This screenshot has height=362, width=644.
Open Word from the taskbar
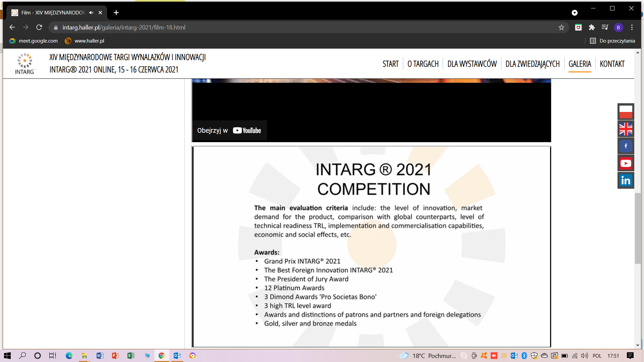point(100,356)
